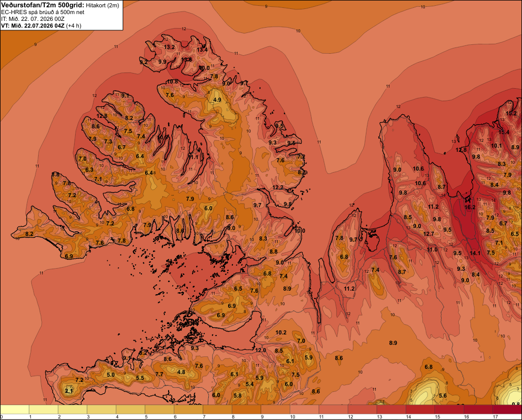Pick the 16–17 degree legend swatch

[478, 410]
